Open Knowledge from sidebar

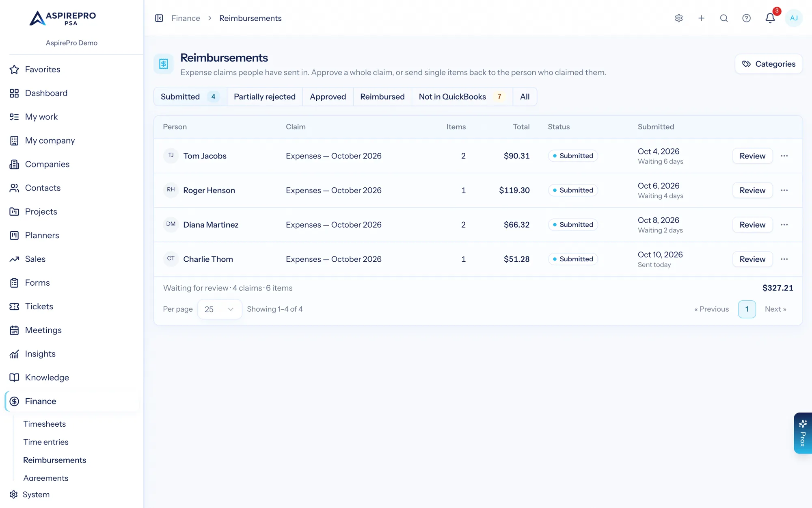tap(71, 378)
